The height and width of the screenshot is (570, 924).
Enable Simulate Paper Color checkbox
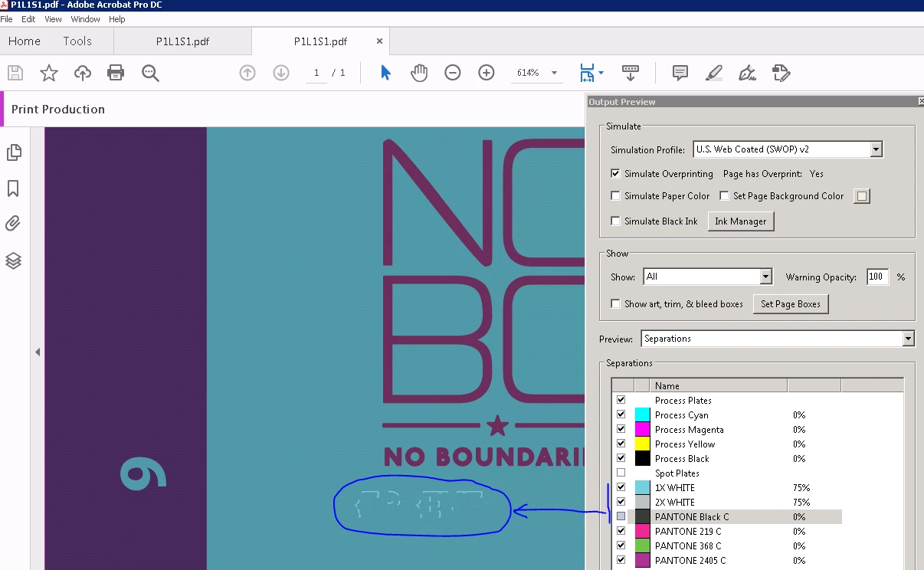615,196
